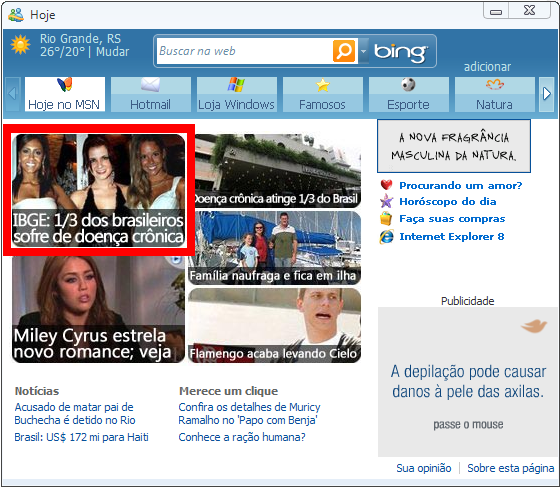
Task: Click the Natura fragrance banner ad
Action: point(454,146)
